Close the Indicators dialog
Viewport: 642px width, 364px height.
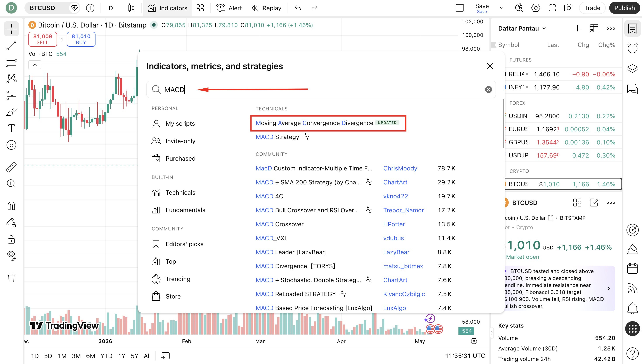pos(489,66)
